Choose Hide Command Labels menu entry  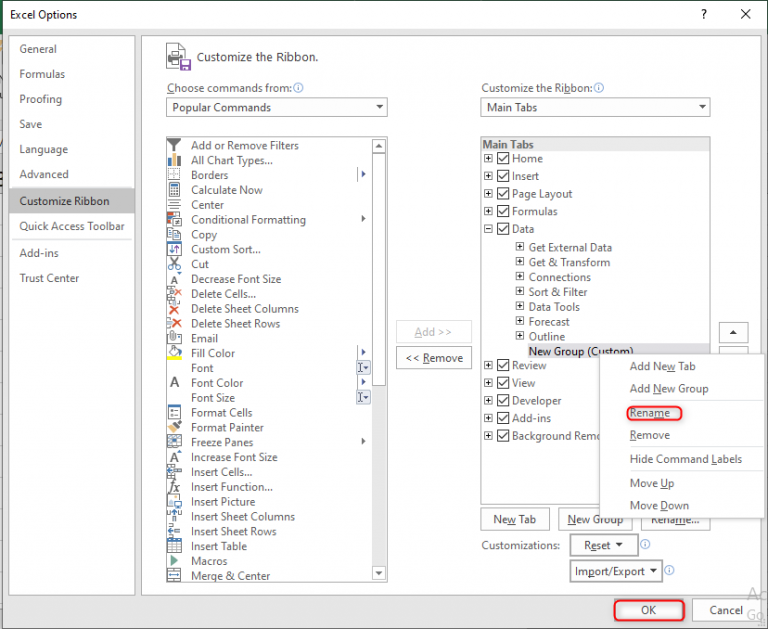(686, 459)
